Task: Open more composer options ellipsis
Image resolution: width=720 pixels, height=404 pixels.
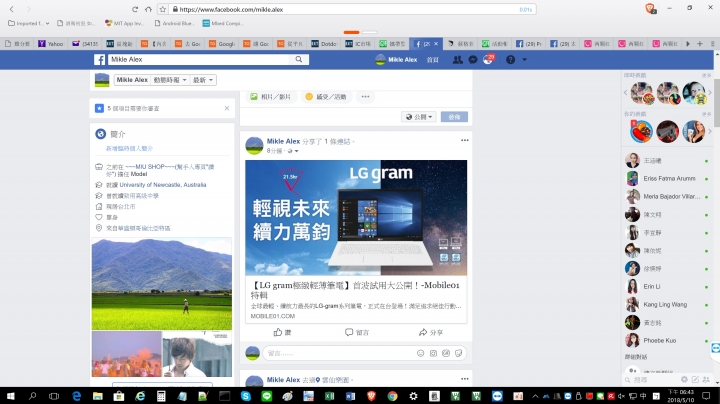Action: tap(366, 96)
